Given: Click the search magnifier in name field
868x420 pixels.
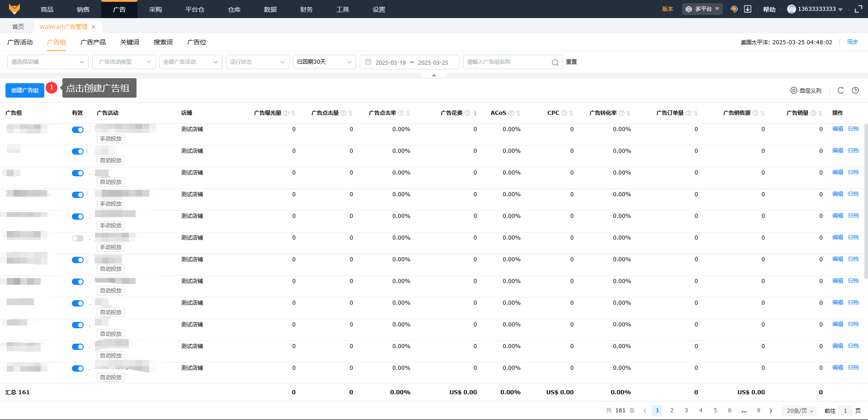Looking at the screenshot, I should pyautogui.click(x=555, y=62).
